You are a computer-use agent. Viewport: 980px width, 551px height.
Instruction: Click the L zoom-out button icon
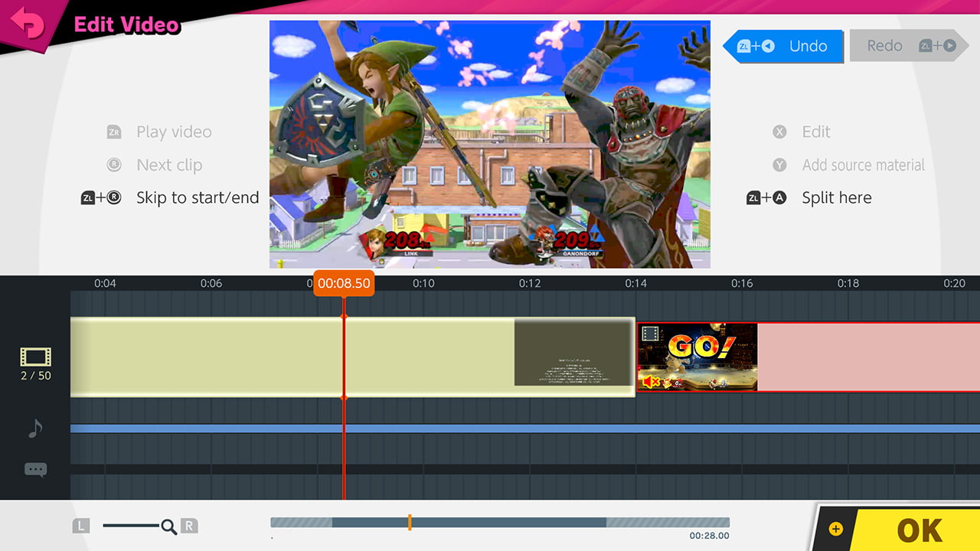point(81,526)
